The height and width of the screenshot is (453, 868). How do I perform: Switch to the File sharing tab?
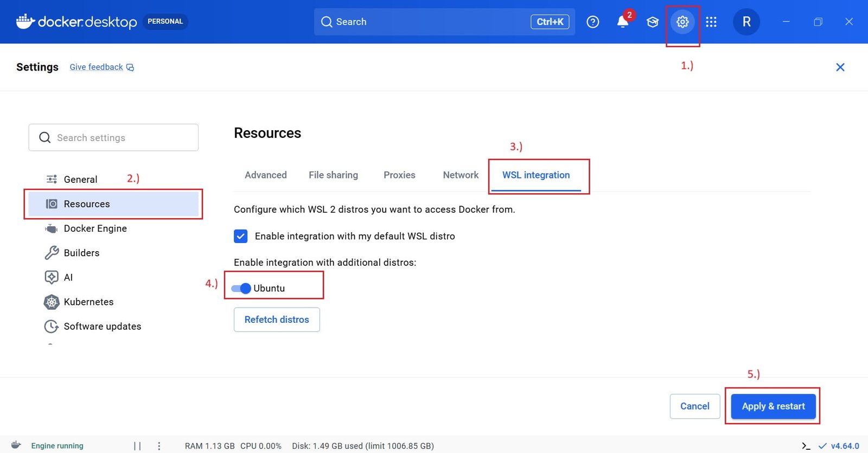coord(333,175)
